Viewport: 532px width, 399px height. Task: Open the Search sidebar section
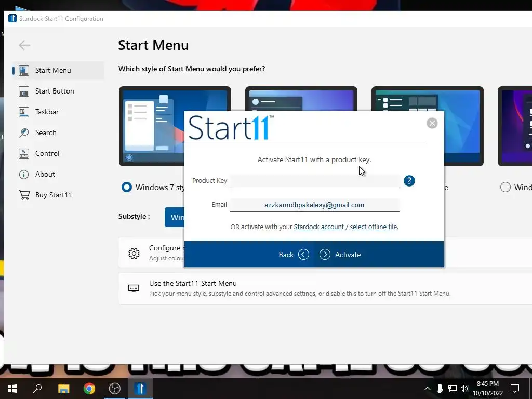tap(58, 132)
